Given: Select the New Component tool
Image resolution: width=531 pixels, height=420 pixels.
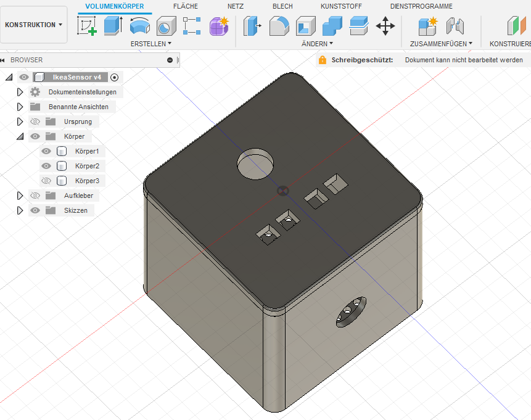Looking at the screenshot, I should coord(428,26).
